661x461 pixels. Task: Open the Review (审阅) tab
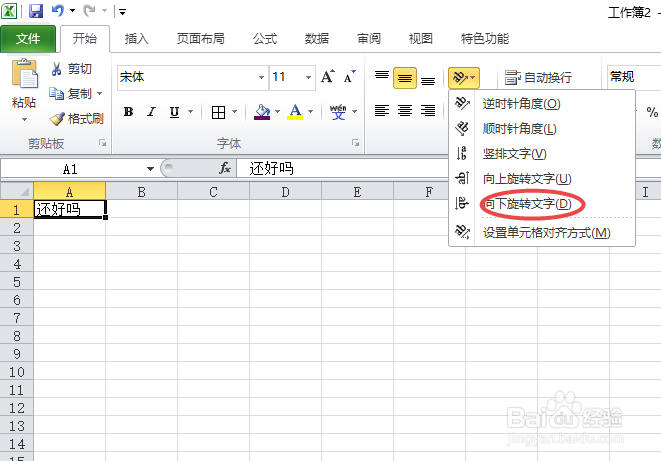pyautogui.click(x=369, y=39)
